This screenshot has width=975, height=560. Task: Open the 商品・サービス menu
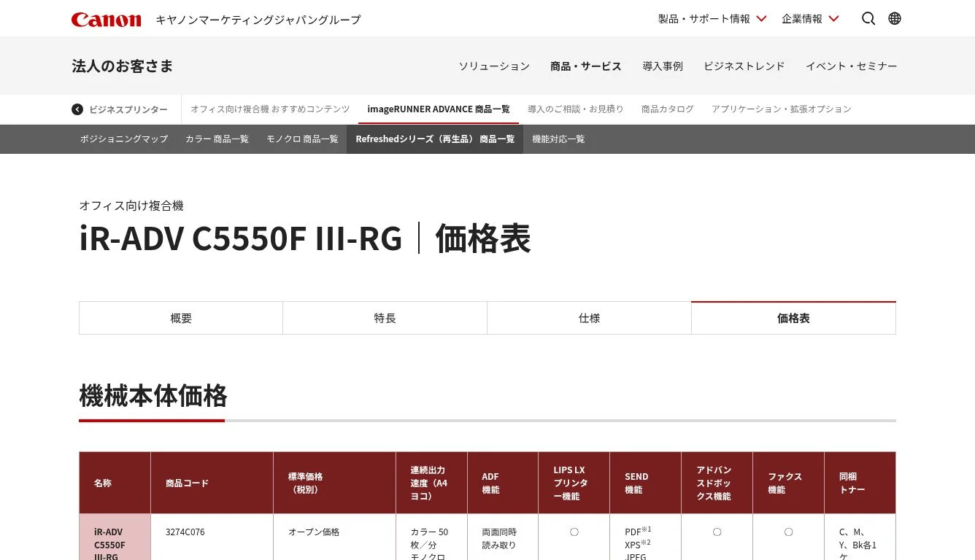[x=586, y=66]
